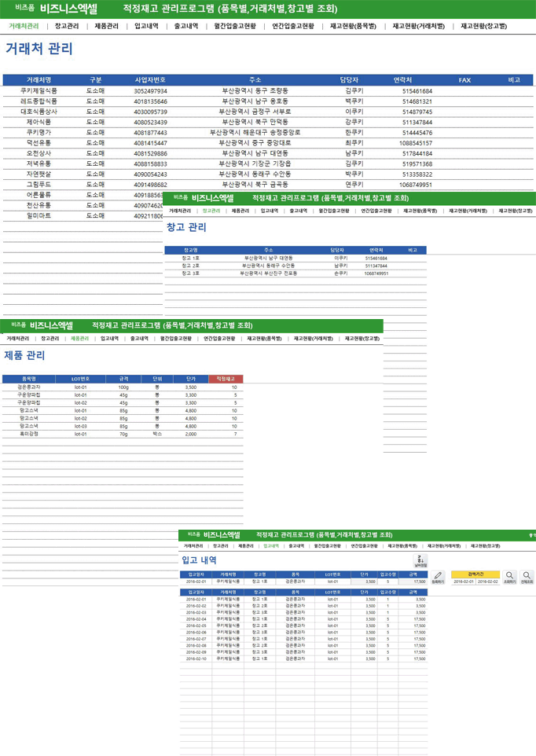Open 제품관리 tab in 거래처 관리 window
Viewport: 536px width, 756px height.
pyautogui.click(x=107, y=26)
